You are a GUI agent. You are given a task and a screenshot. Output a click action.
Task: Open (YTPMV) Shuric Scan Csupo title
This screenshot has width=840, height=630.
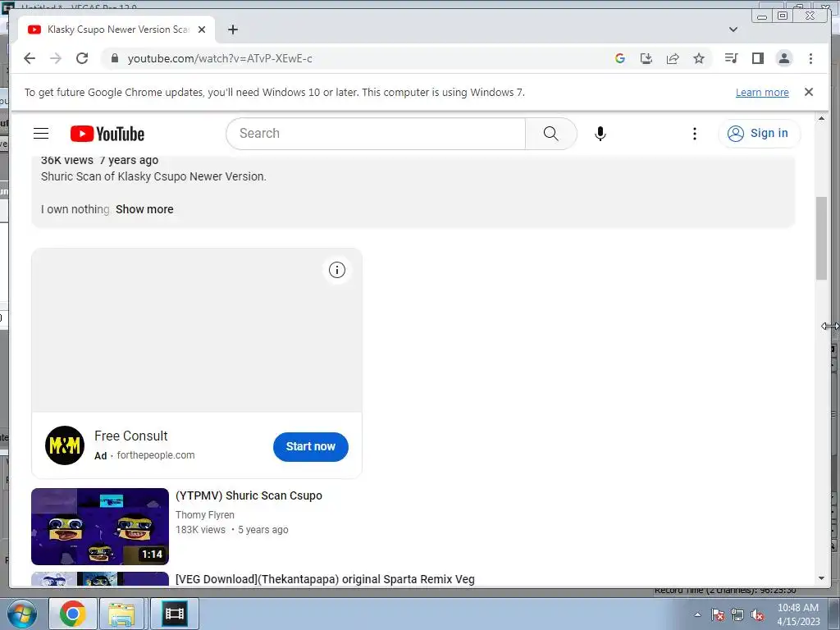click(249, 495)
